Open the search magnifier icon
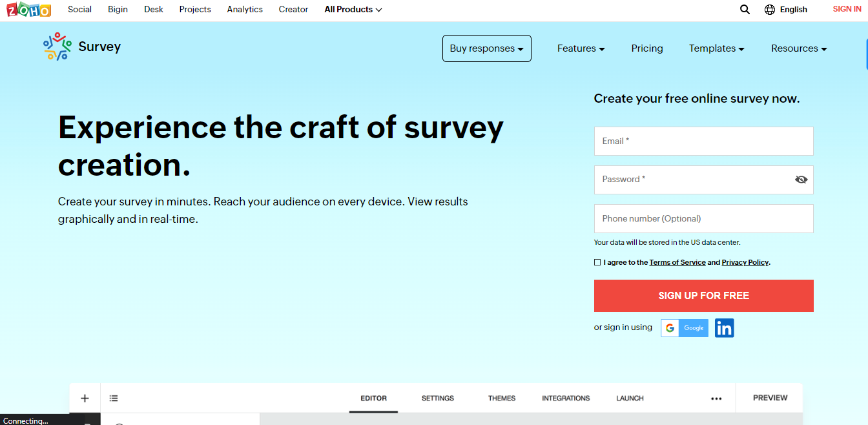Viewport: 868px width, 425px height. 745,9
